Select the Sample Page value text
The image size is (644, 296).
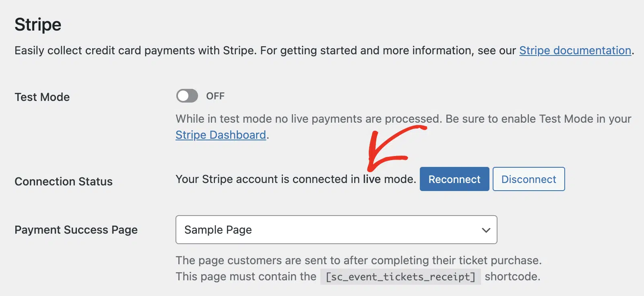click(218, 230)
